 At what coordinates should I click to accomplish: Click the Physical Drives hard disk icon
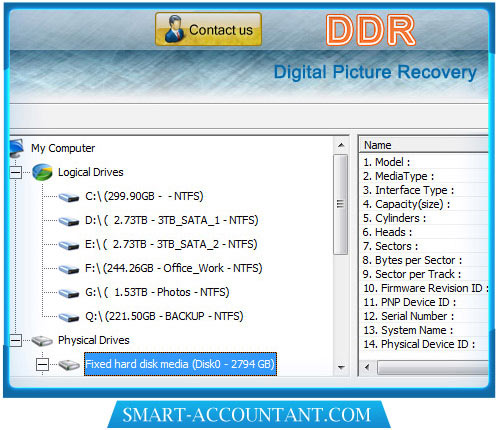(x=42, y=341)
